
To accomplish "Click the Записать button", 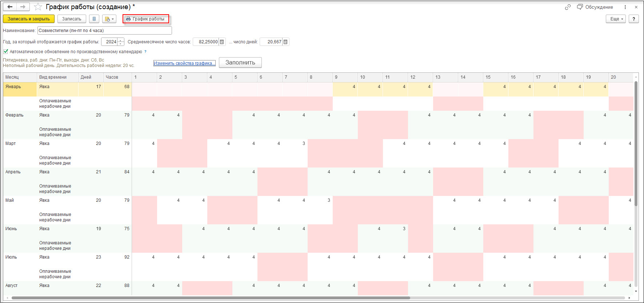I will (72, 19).
